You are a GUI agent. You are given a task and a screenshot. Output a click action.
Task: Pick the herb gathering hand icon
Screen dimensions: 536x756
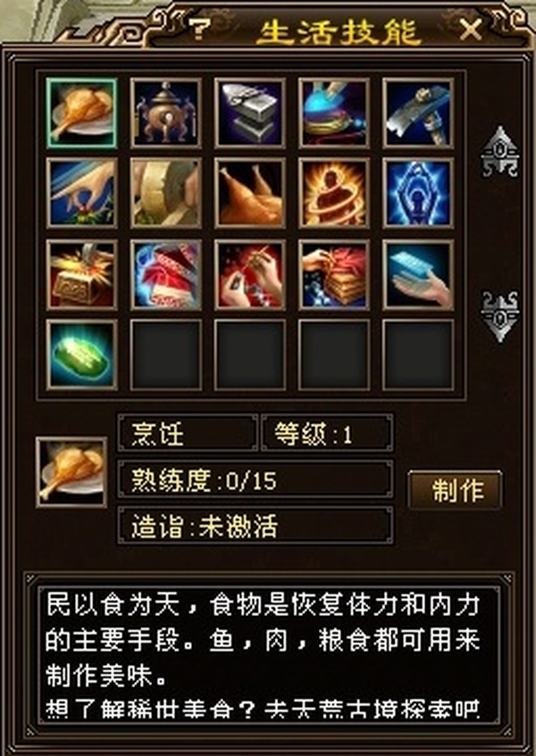(81, 193)
